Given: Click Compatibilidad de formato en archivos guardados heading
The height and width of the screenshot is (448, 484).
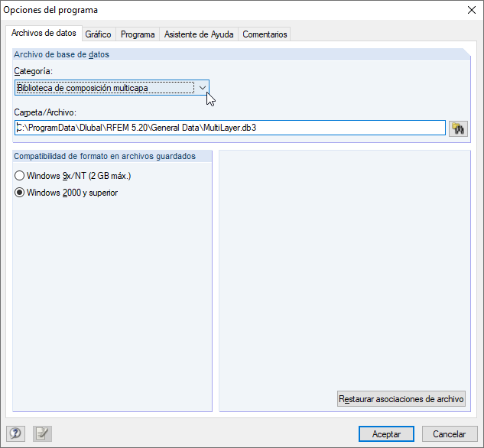Looking at the screenshot, I should click(105, 156).
